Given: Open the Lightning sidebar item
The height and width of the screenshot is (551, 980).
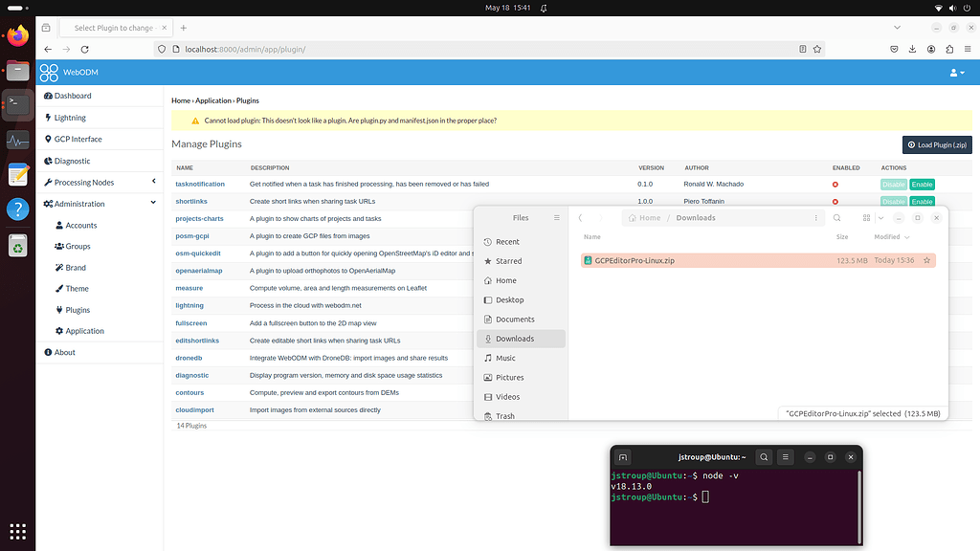Looking at the screenshot, I should pyautogui.click(x=70, y=118).
